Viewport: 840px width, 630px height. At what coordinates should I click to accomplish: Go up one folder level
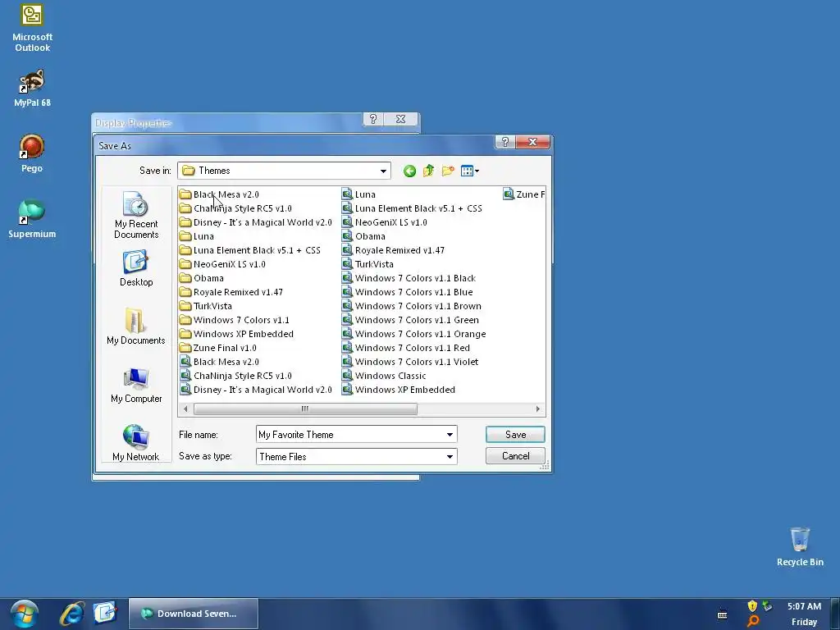(428, 171)
